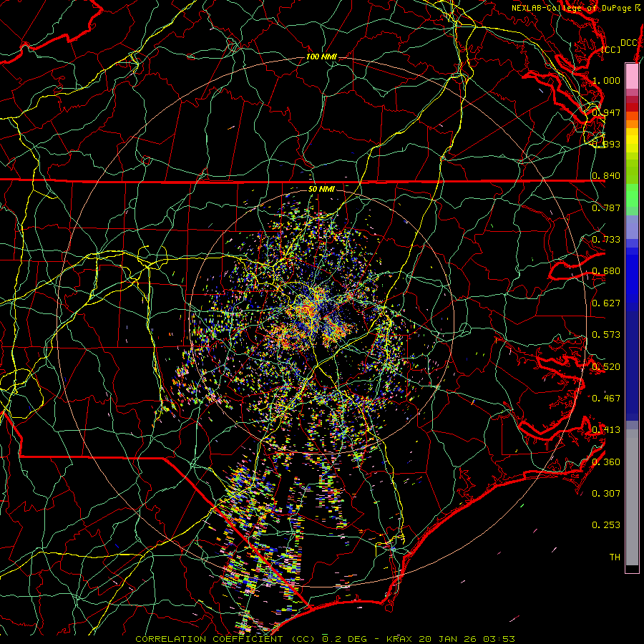Click the 50 NMI range ring label
Image resolution: width=644 pixels, height=644 pixels.
321,189
